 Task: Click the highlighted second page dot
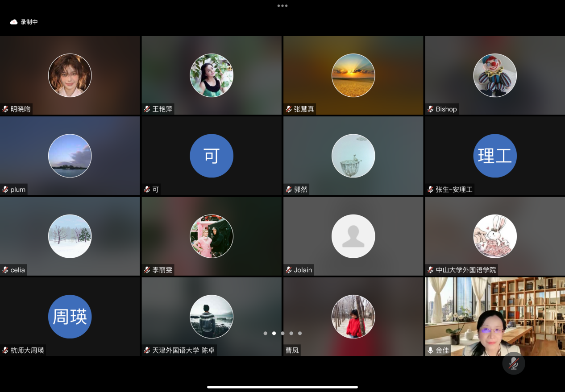[274, 333]
